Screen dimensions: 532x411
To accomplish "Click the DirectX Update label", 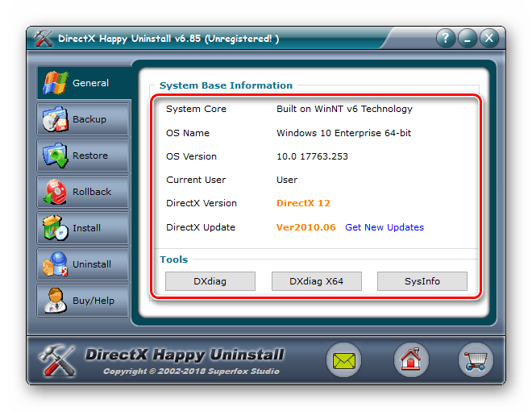I will click(201, 227).
